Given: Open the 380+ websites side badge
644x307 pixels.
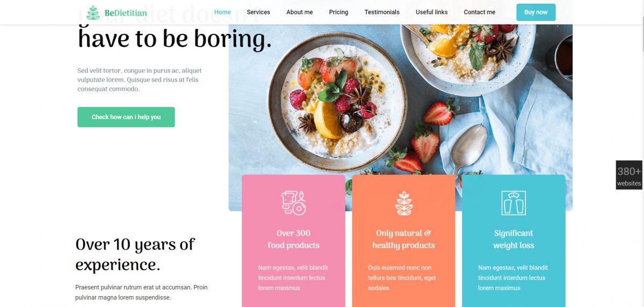Looking at the screenshot, I should tap(629, 176).
